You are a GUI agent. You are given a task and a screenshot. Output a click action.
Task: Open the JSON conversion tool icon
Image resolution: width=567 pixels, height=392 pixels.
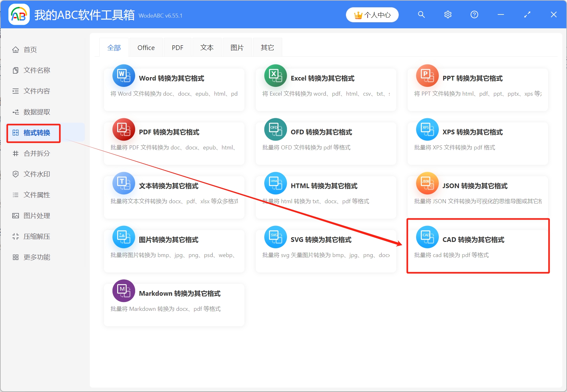pyautogui.click(x=427, y=183)
